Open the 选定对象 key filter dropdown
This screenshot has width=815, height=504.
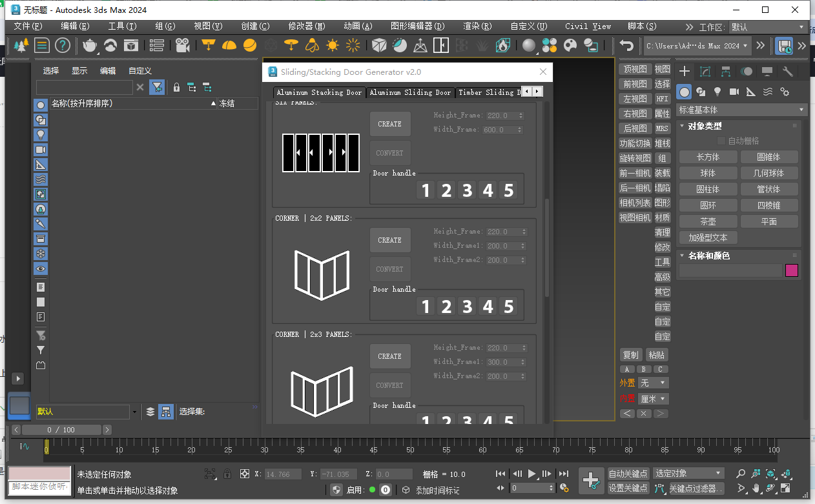tap(688, 474)
